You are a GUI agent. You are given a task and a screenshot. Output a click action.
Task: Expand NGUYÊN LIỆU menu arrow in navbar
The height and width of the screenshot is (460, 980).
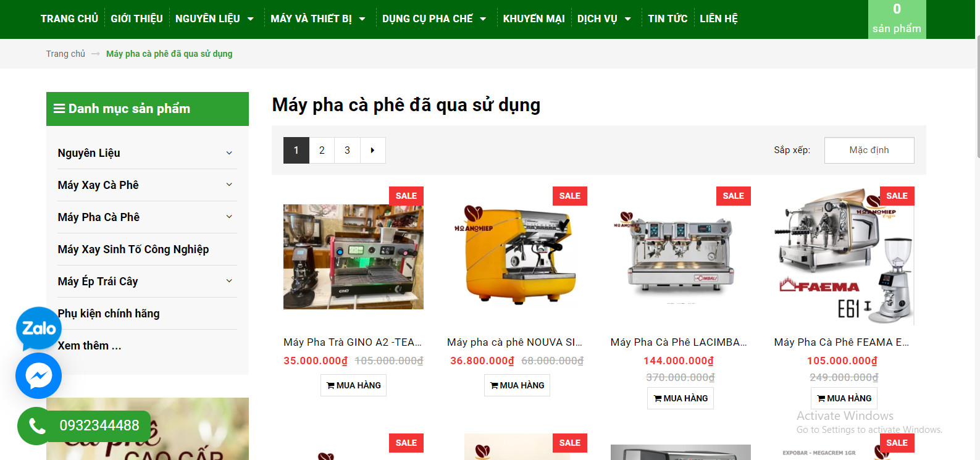(251, 19)
